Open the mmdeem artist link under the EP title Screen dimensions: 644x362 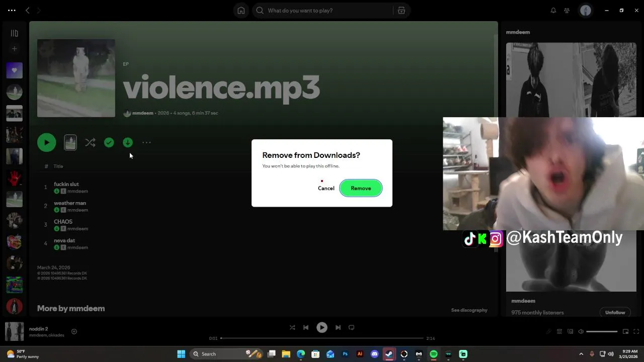(142, 113)
